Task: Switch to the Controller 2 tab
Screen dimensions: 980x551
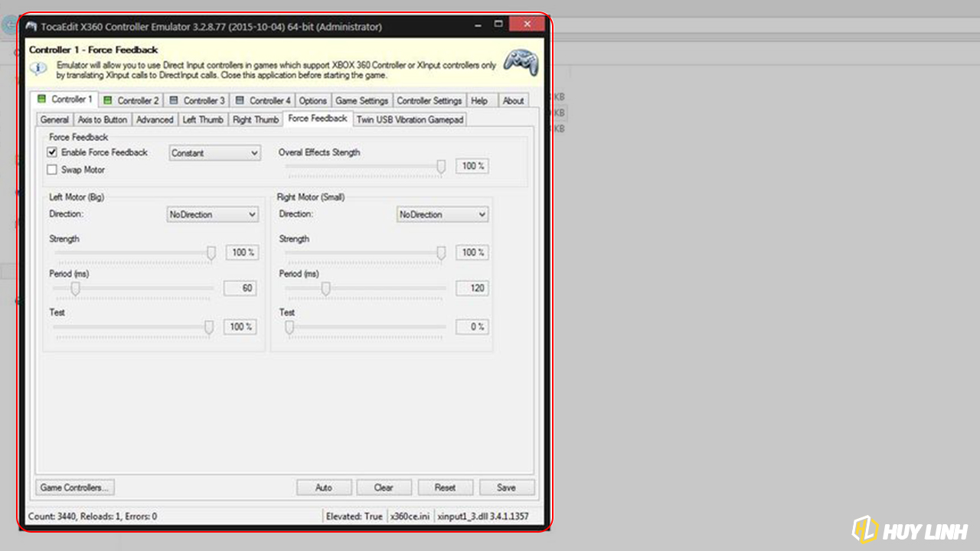Action: pyautogui.click(x=131, y=100)
